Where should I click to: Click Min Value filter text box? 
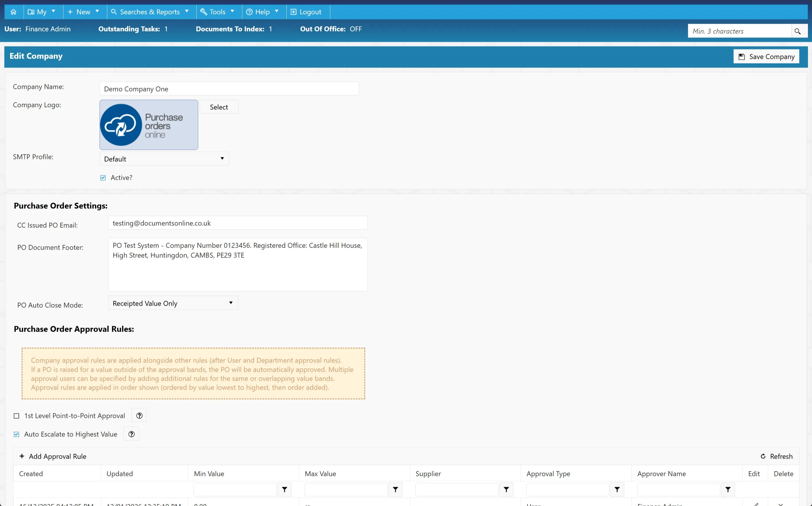(235, 490)
